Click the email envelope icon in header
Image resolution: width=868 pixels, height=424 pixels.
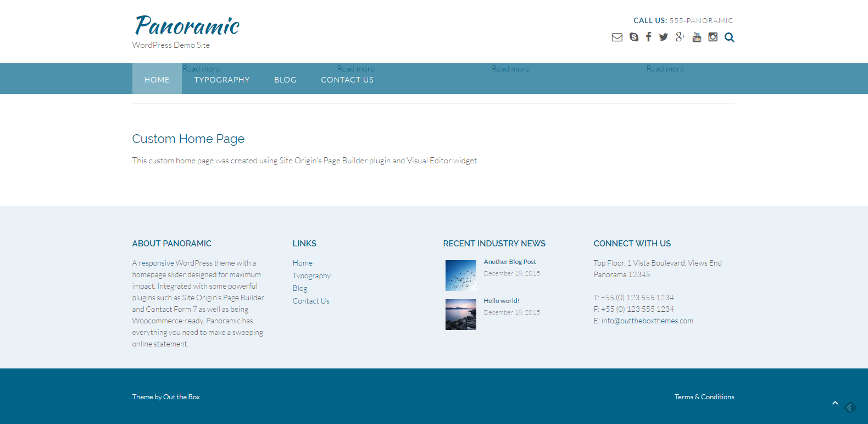(x=617, y=37)
